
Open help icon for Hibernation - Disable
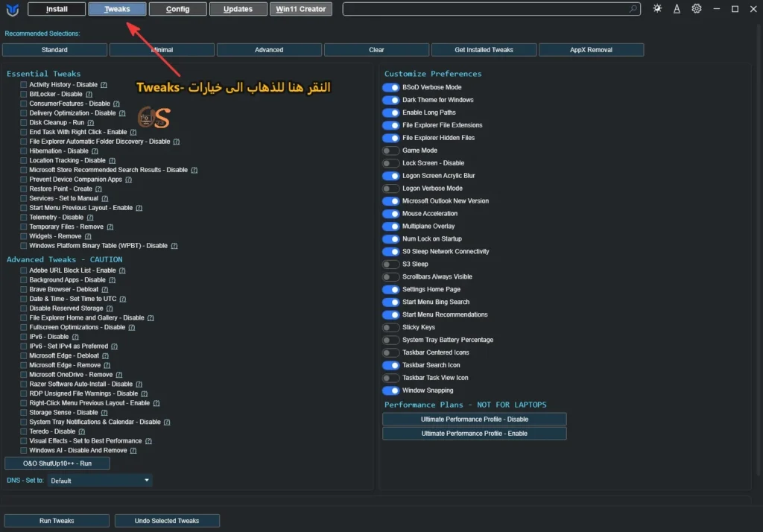[95, 151]
